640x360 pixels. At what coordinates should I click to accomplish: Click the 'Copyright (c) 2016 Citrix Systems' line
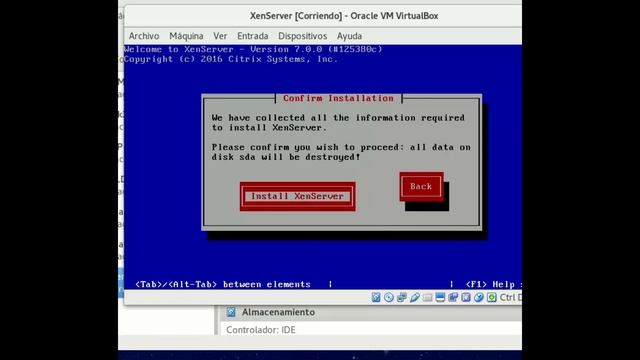pyautogui.click(x=231, y=59)
